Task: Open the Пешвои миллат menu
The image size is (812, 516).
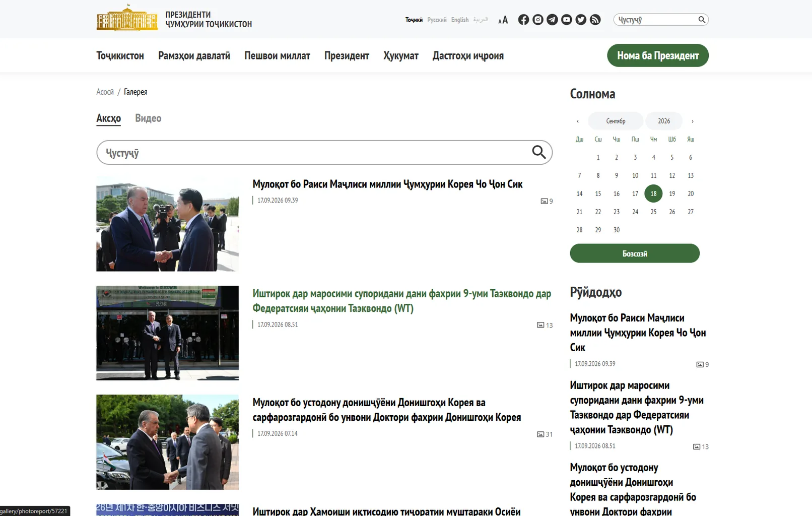Action: pyautogui.click(x=277, y=55)
